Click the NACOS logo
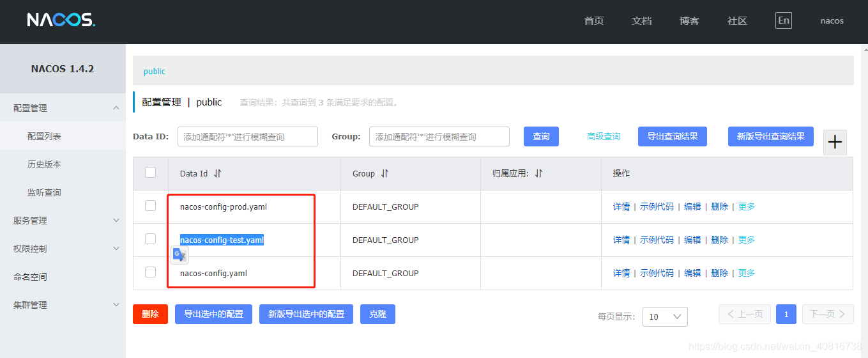The height and width of the screenshot is (358, 868). [x=61, y=20]
